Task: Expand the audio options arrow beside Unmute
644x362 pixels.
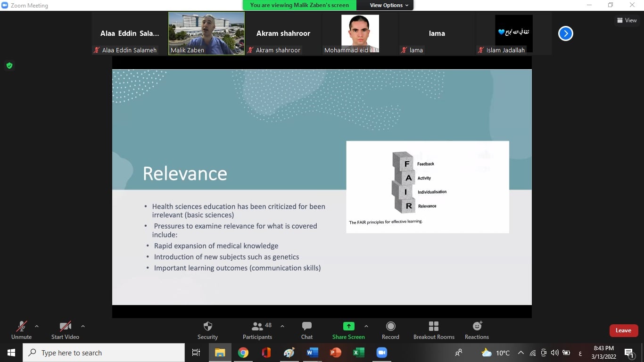Action: coord(37,326)
